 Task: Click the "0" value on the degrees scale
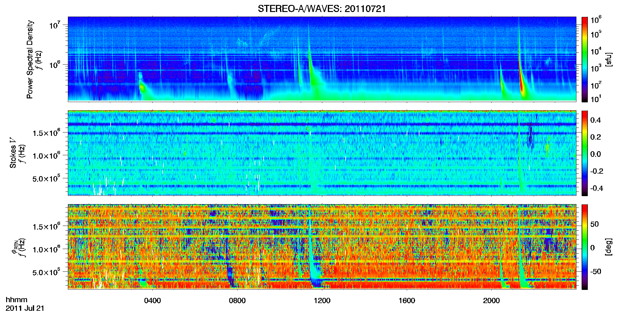coord(592,248)
